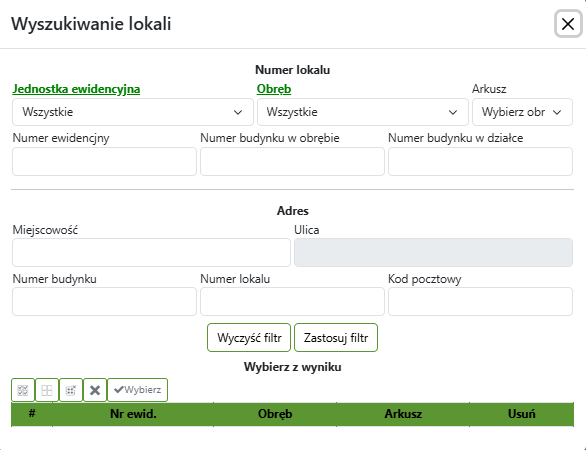Click the gray X remove icon in results toolbar
This screenshot has height=450, width=586.
coord(95,390)
